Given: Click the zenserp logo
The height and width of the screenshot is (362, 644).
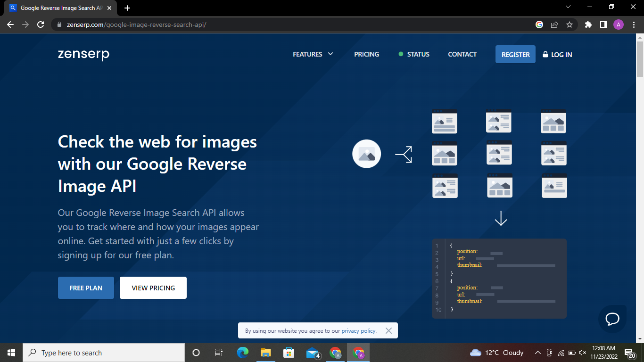Looking at the screenshot, I should tap(83, 55).
